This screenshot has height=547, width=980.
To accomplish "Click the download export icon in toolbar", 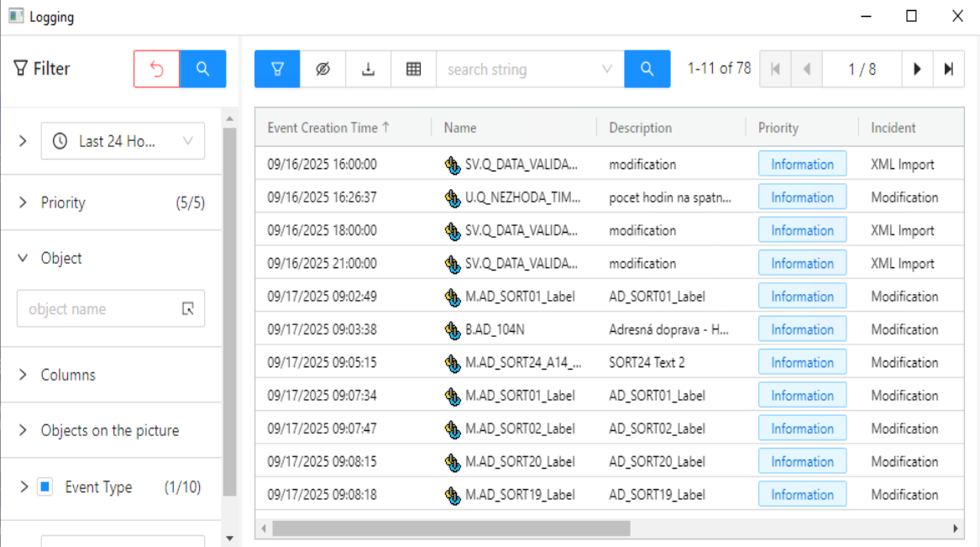I will pyautogui.click(x=368, y=69).
